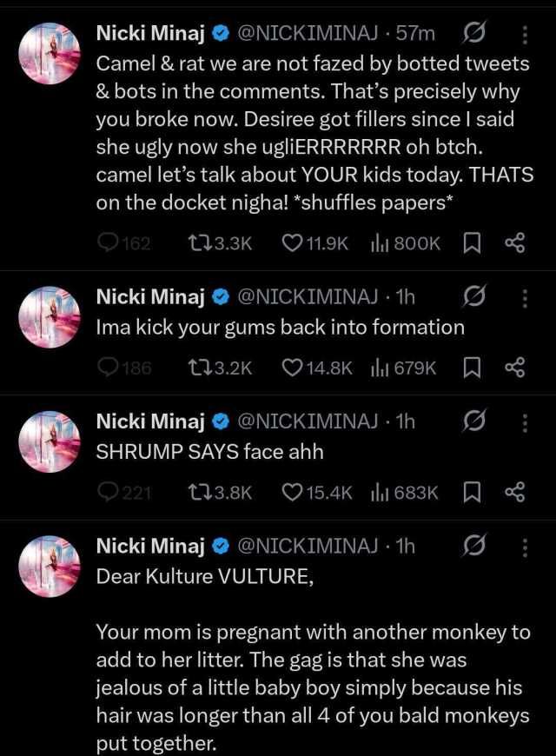Screen dimensions: 556x756
Task: Open more options on "Camel & rat" tweet
Action: [x=525, y=34]
